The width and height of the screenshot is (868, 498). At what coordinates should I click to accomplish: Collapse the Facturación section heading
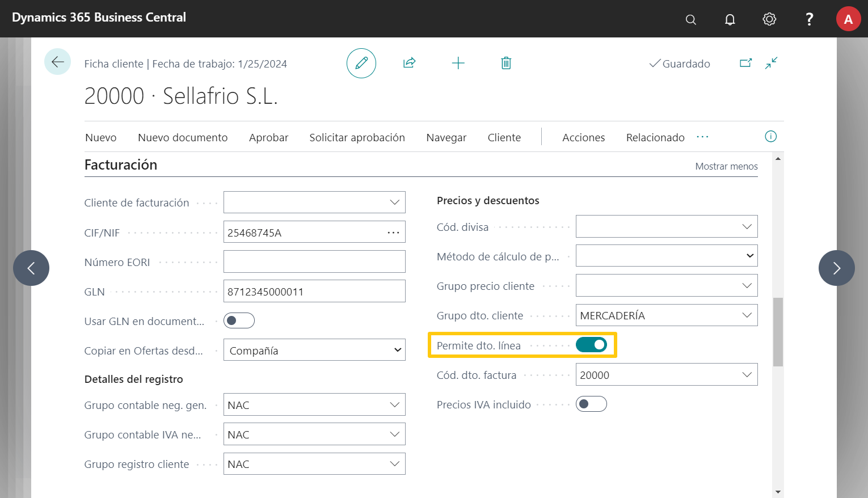click(121, 164)
